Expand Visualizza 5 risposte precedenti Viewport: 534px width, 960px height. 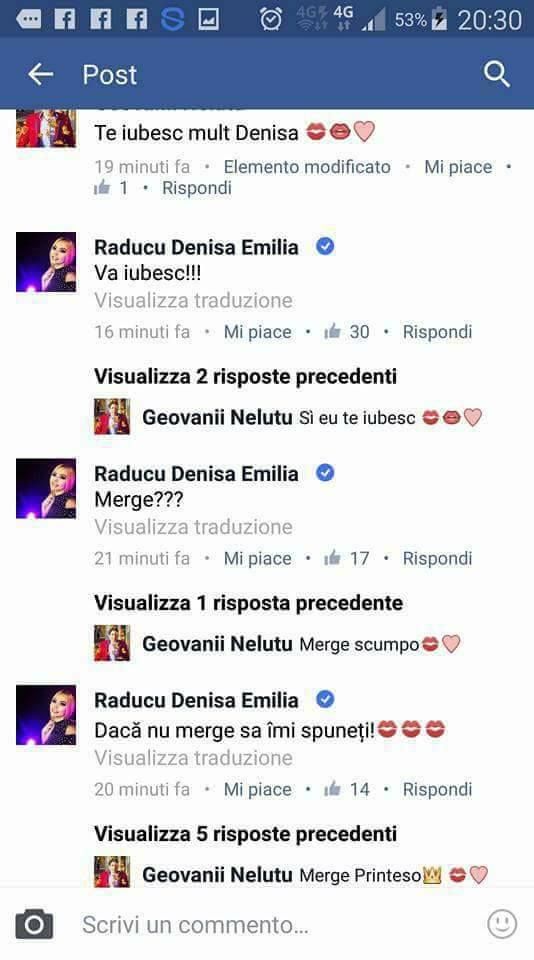pyautogui.click(x=246, y=833)
